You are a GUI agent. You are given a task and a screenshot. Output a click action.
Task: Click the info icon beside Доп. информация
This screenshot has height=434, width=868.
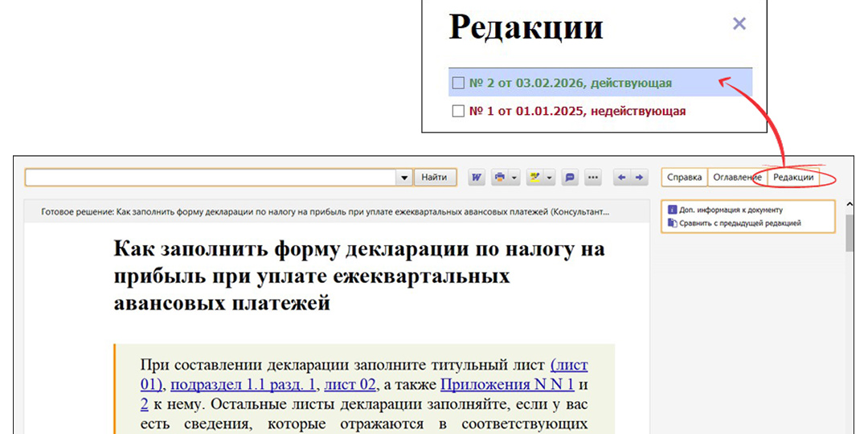[x=673, y=210]
